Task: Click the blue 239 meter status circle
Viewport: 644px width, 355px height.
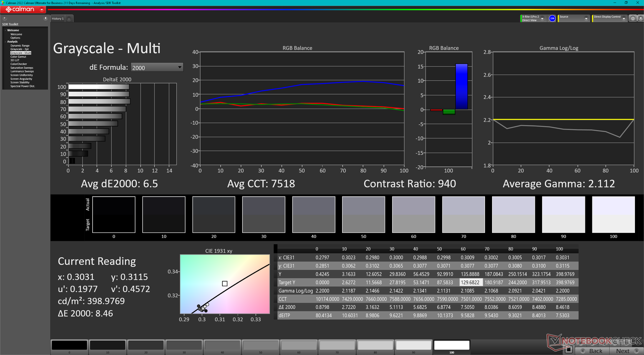Action: [x=552, y=18]
